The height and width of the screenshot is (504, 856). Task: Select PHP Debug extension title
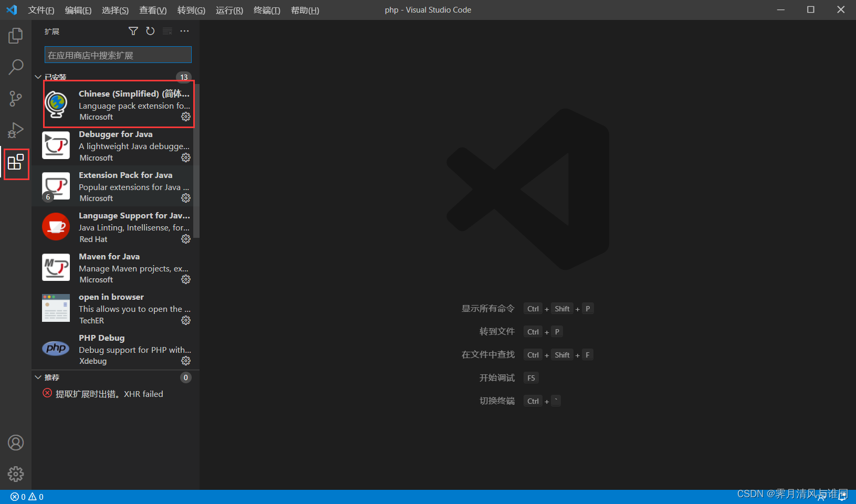point(102,338)
